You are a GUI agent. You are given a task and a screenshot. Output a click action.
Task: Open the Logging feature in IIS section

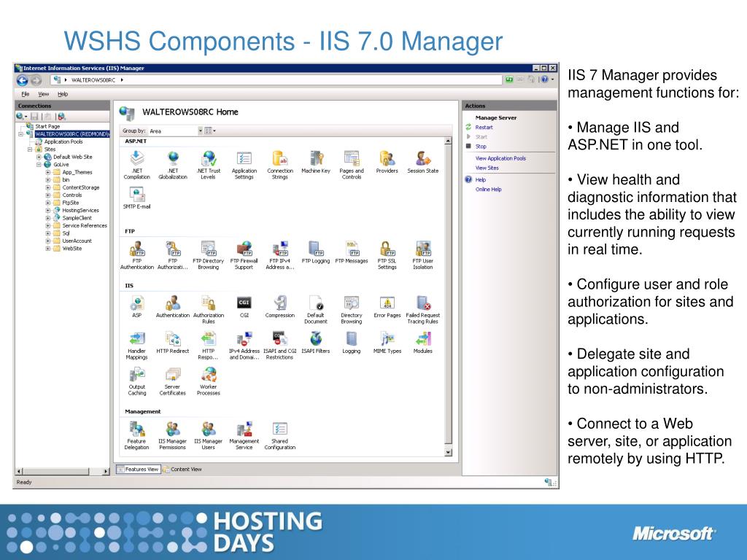(x=351, y=342)
